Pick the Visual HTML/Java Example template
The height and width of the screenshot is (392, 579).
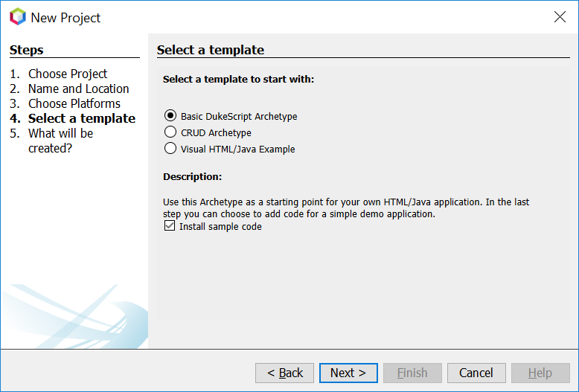[x=170, y=149]
